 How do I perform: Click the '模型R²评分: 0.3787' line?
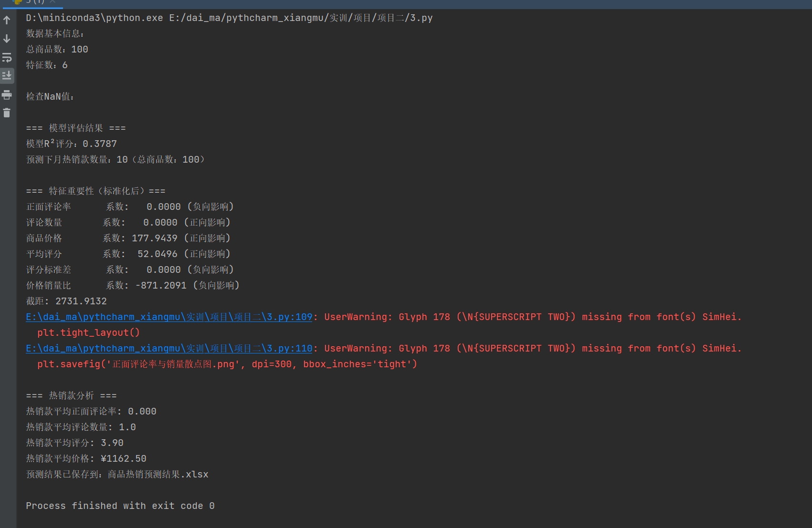tap(71, 144)
